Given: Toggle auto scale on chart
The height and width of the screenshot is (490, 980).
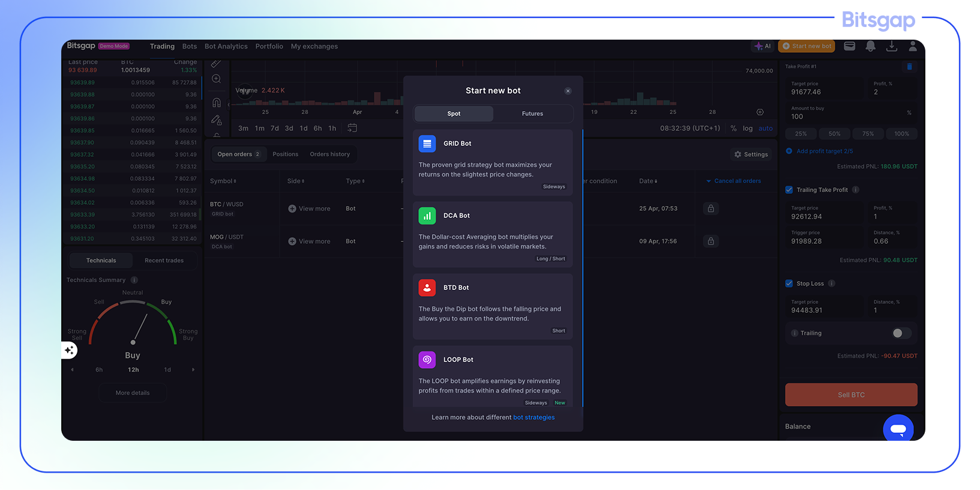Looking at the screenshot, I should point(766,129).
